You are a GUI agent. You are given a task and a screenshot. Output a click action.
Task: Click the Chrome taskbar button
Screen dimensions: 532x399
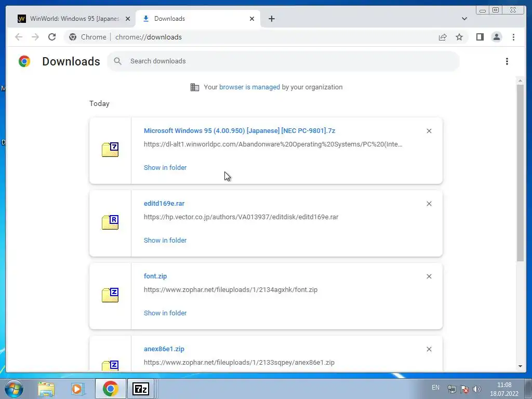[110, 389]
